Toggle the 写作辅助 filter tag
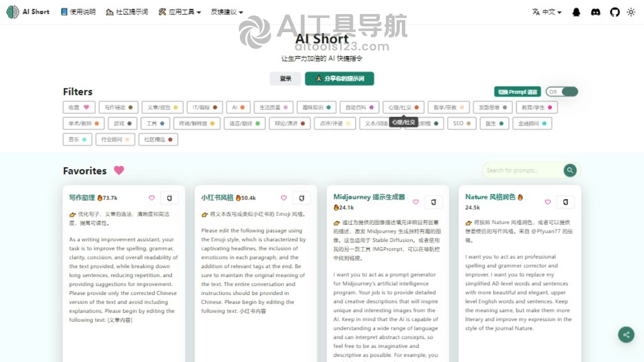 (119, 107)
